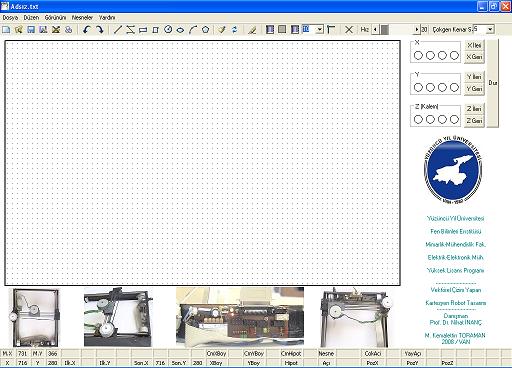512x368 pixels.
Task: Select the circle drawing tool
Action: coord(168,30)
